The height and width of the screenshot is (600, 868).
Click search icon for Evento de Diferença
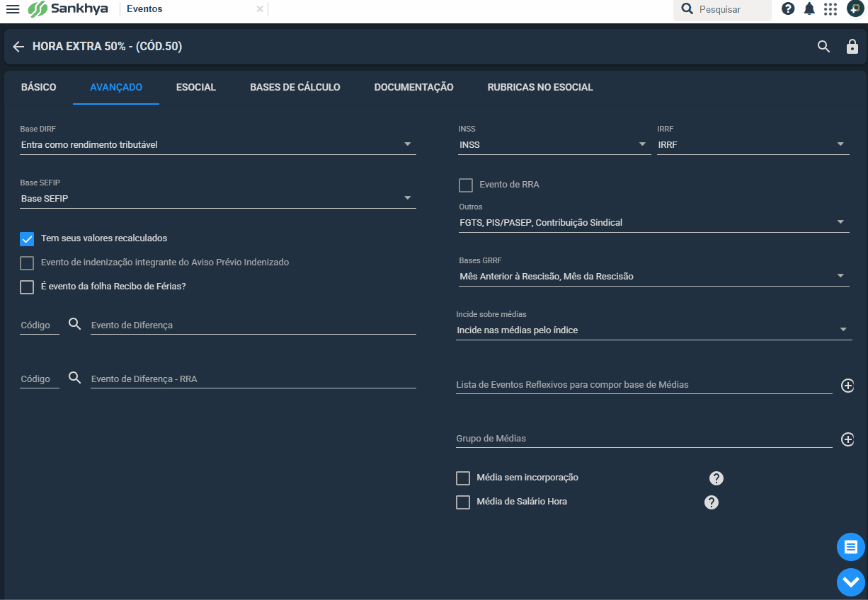75,324
